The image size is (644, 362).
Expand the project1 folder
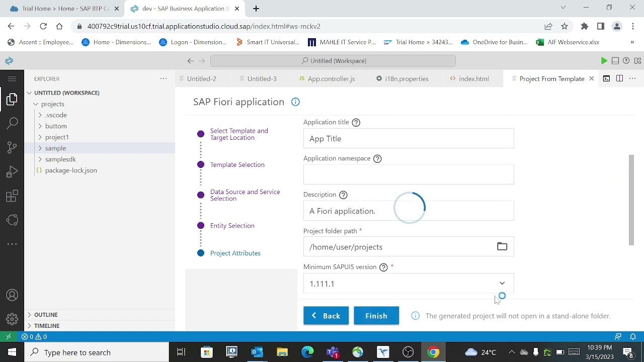pos(57,137)
